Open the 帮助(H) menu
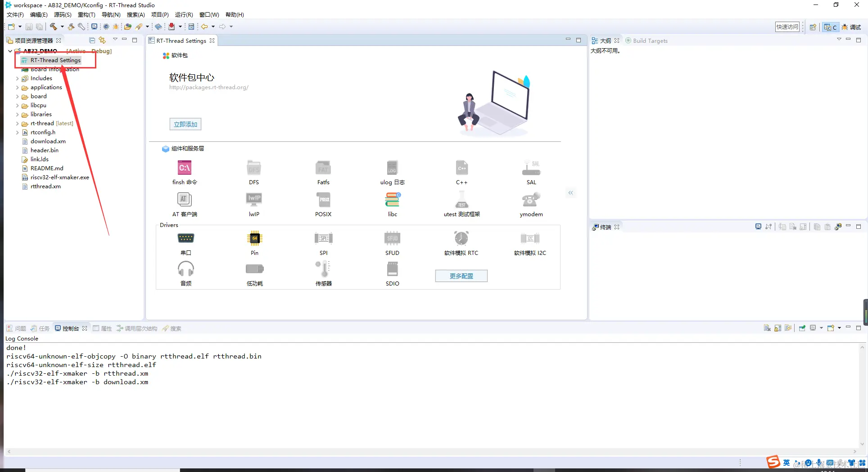 (235, 14)
